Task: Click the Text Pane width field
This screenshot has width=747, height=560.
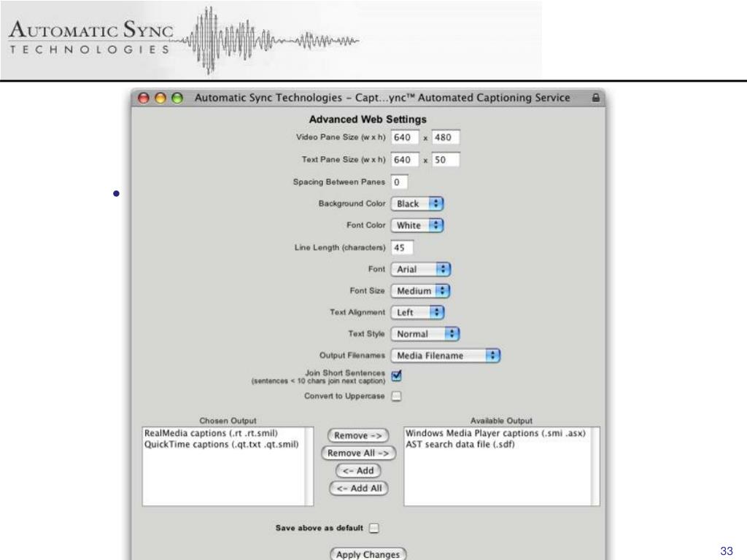Action: click(405, 160)
